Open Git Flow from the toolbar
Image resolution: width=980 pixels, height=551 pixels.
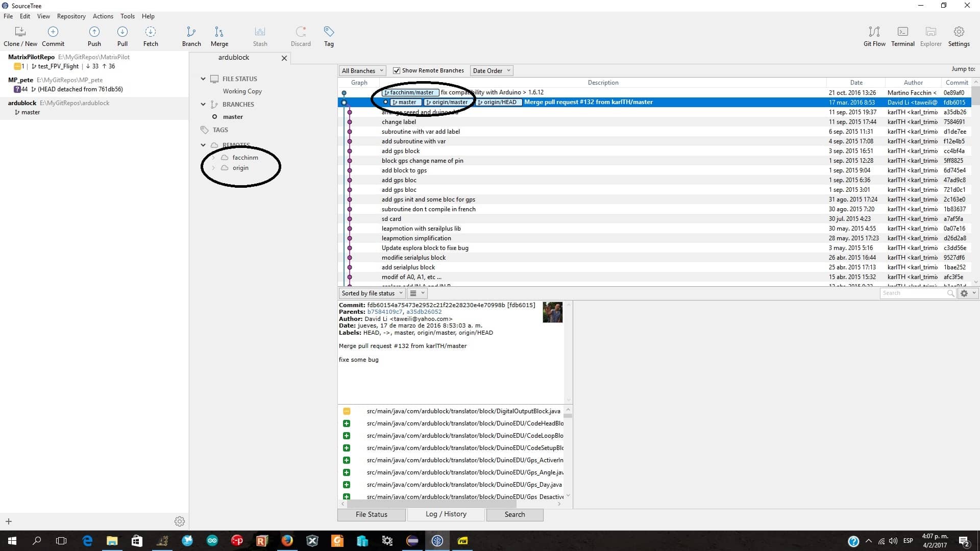click(x=874, y=32)
